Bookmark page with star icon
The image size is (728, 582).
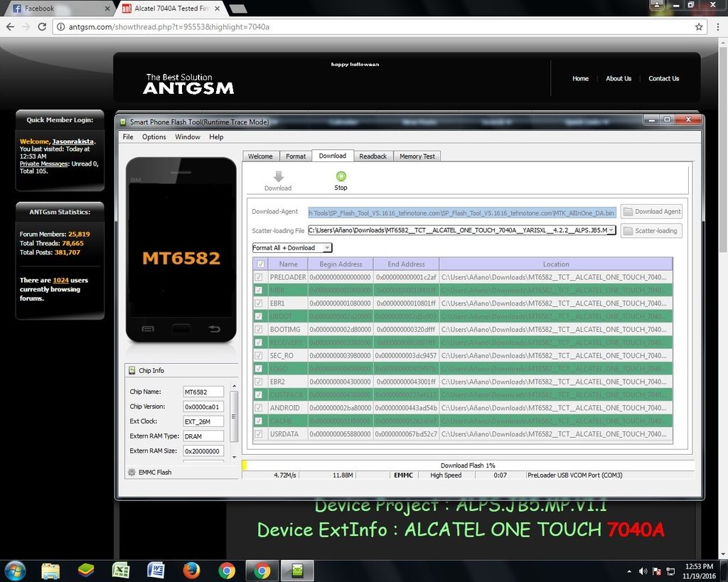click(699, 27)
